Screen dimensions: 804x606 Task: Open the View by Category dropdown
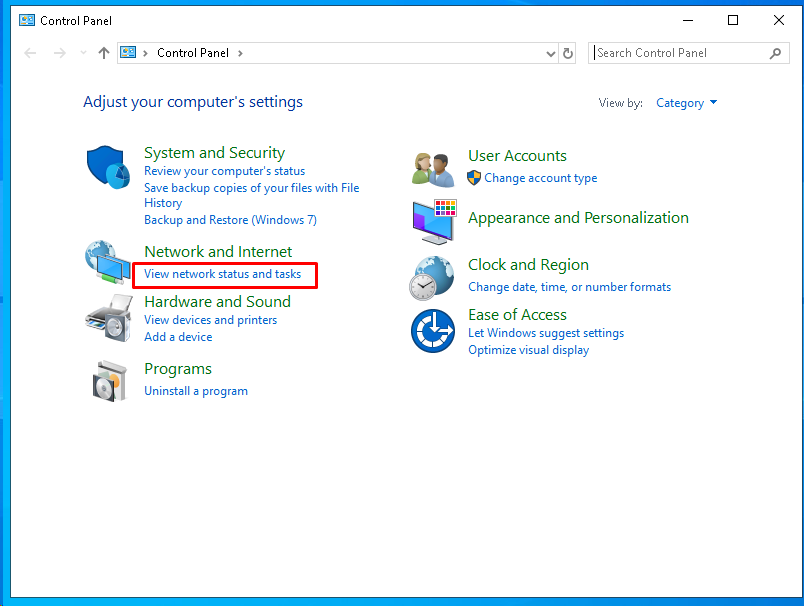687,103
